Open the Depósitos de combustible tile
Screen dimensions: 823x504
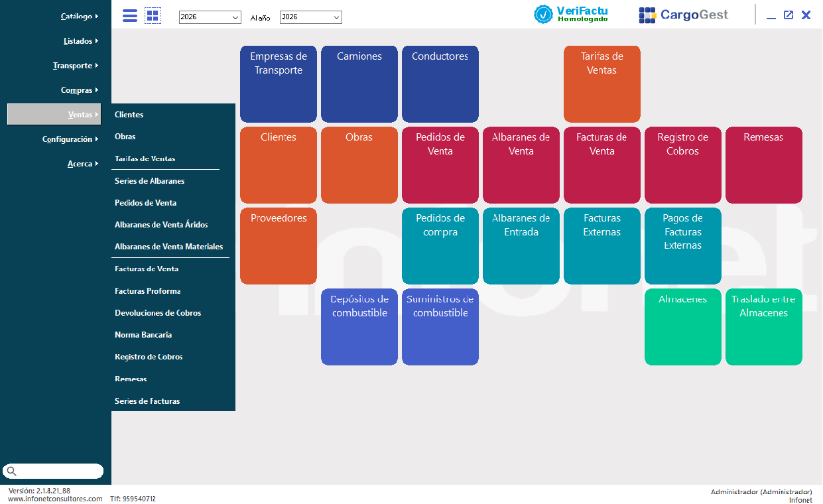coord(359,327)
